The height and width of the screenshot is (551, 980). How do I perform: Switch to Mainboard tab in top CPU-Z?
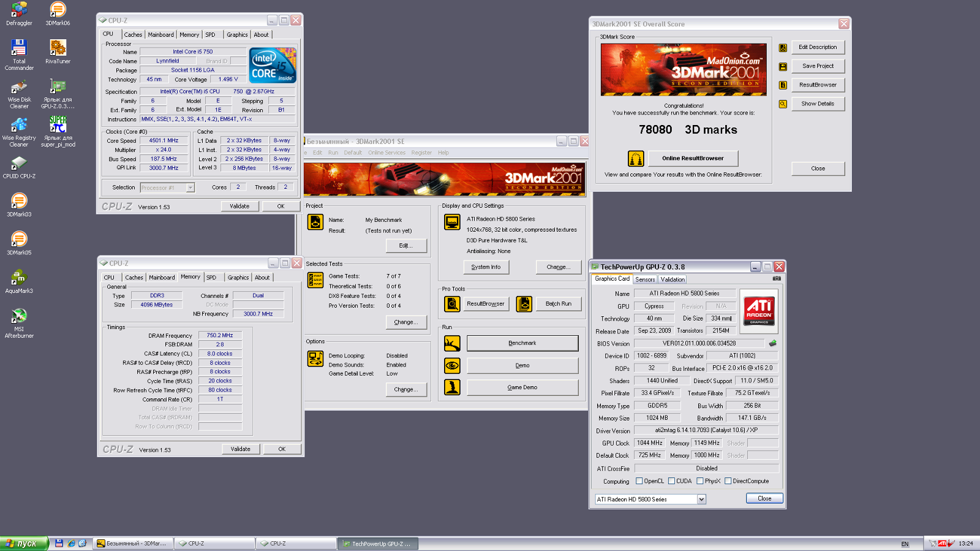[x=160, y=35]
